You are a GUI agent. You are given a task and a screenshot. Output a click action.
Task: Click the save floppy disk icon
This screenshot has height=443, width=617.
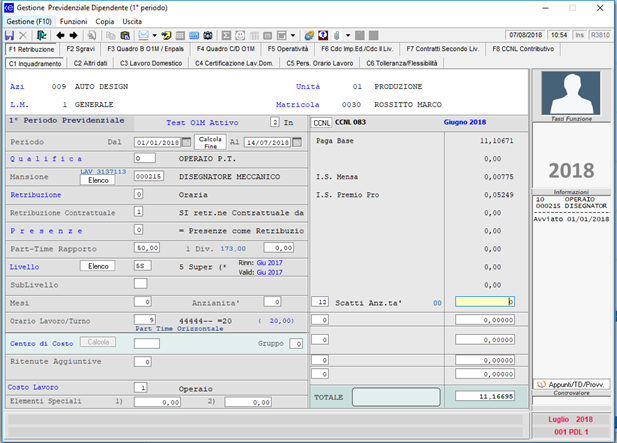coord(9,35)
